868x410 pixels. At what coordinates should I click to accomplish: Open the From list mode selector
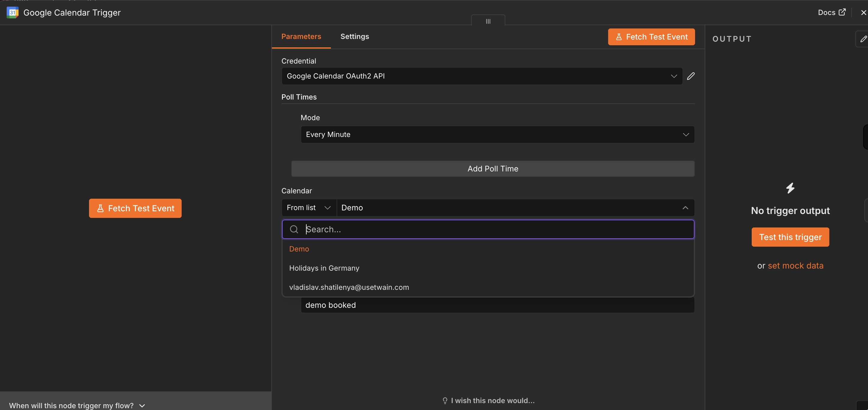pos(309,207)
